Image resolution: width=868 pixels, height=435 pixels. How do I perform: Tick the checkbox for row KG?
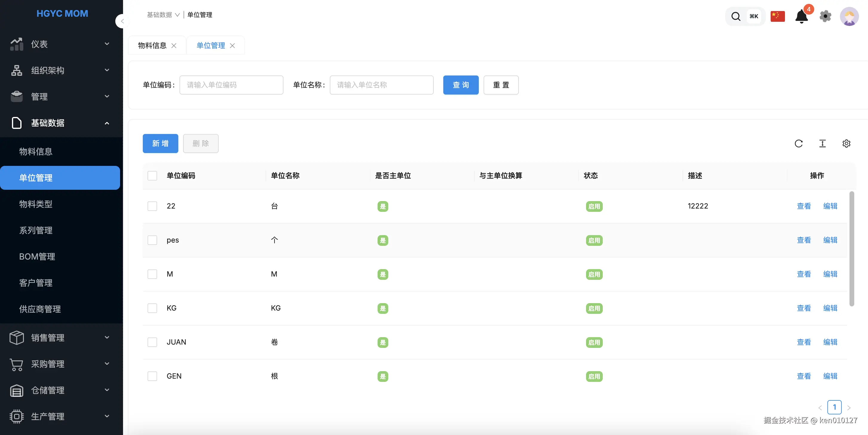pos(152,308)
